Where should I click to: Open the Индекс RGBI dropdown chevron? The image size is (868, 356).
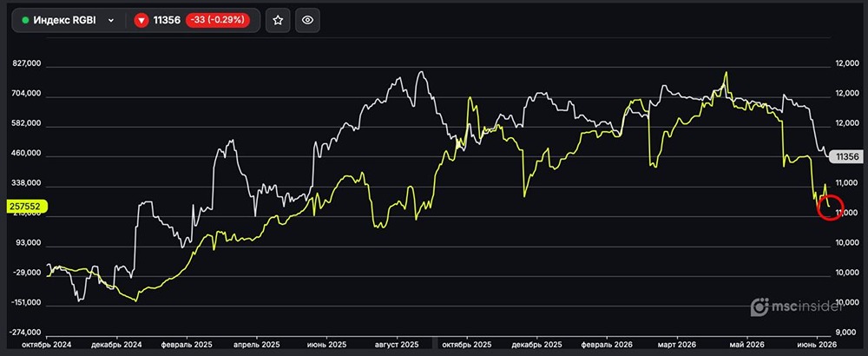111,21
